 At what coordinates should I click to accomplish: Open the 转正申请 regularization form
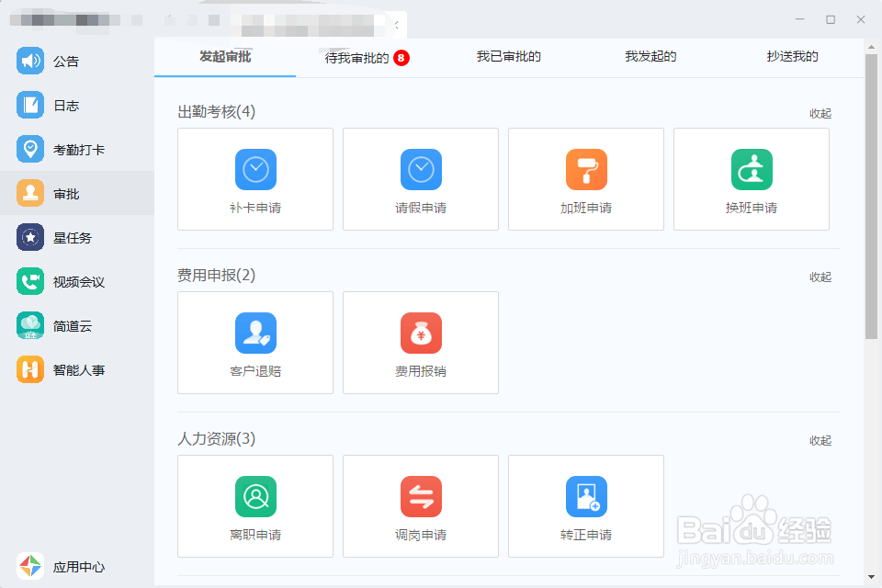[585, 506]
